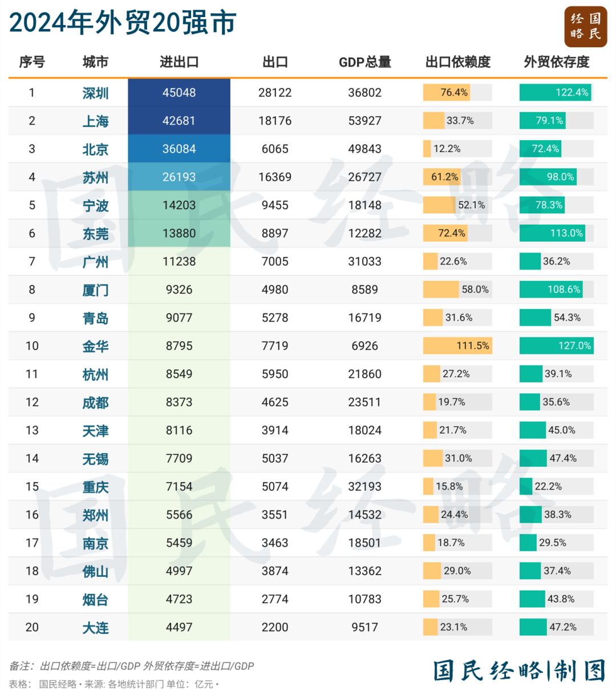
Task: Click the 国民经略|制图 footer credit
Action: 519,671
